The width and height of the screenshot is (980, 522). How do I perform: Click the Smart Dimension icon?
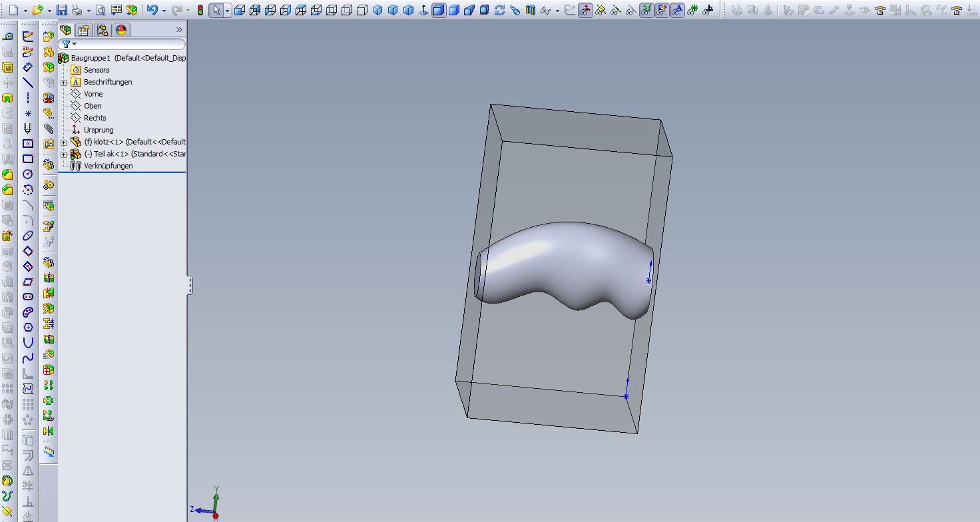tap(27, 67)
